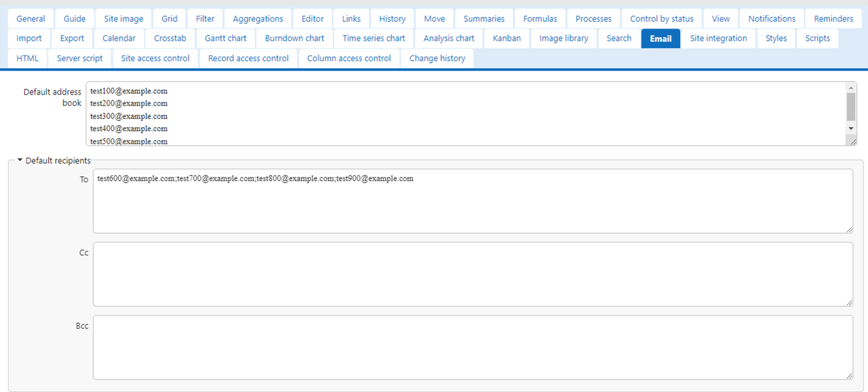The height and width of the screenshot is (392, 868).
Task: Select the Grid tab
Action: (x=169, y=19)
